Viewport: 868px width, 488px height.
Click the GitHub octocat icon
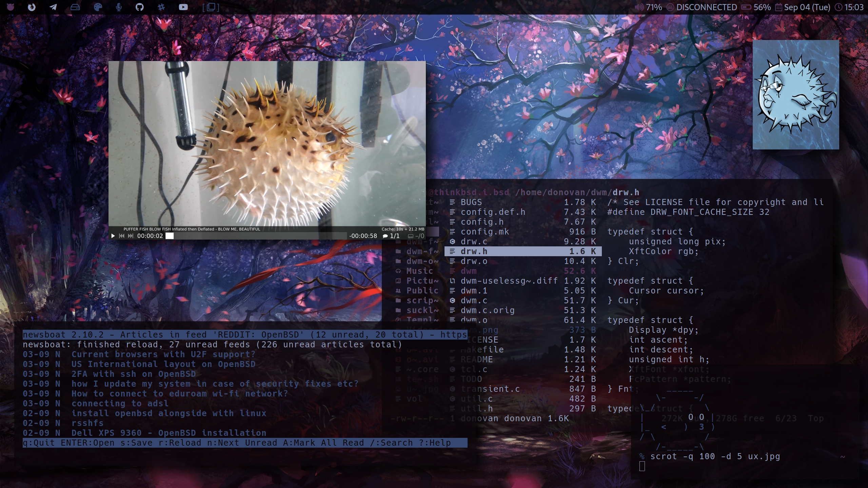(140, 7)
